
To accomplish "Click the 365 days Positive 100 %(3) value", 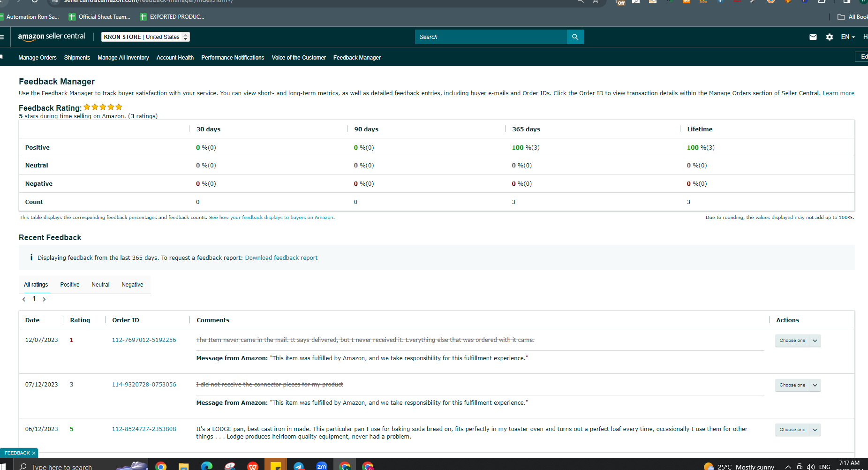I will (x=526, y=148).
